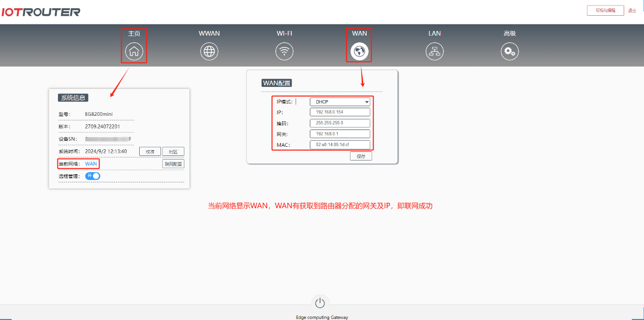Click the 校准 calibrate button
Viewport: 644px width, 320px height.
pyautogui.click(x=150, y=151)
